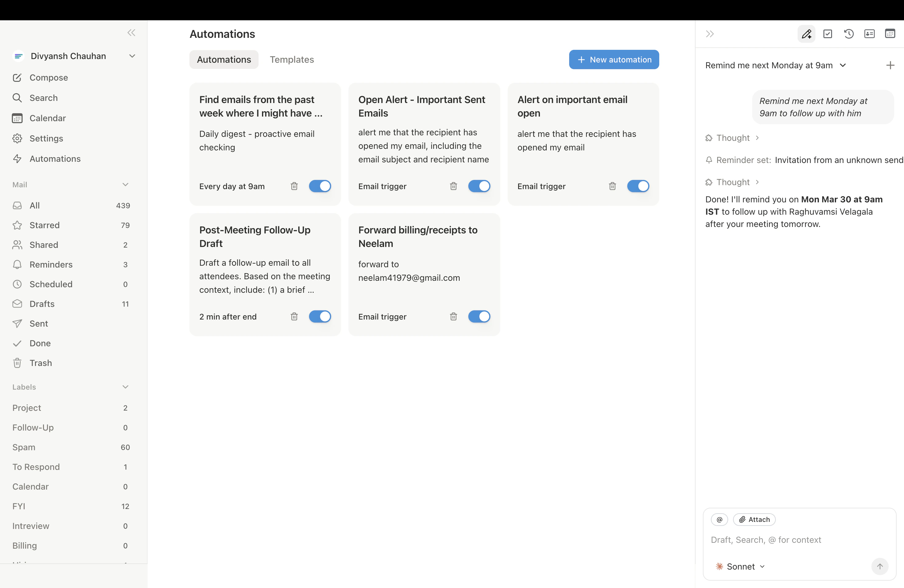
Task: Open the calendar grid panel icon
Action: (890, 34)
